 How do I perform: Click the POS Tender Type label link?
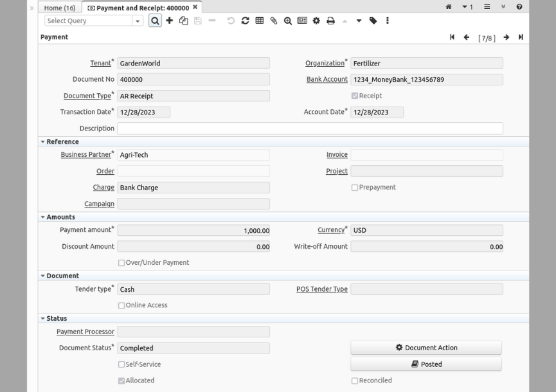click(322, 289)
